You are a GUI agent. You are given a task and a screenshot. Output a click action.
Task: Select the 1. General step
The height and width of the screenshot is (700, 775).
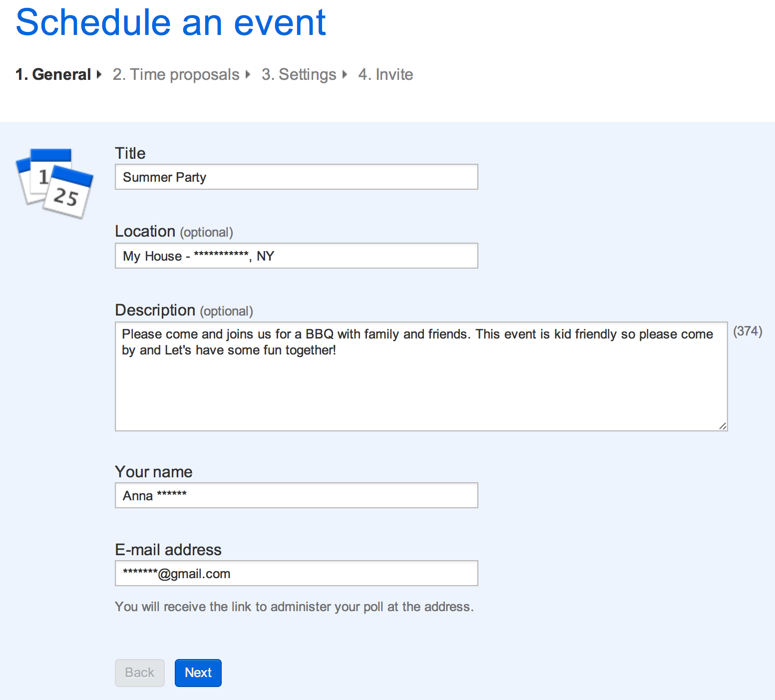pyautogui.click(x=53, y=74)
